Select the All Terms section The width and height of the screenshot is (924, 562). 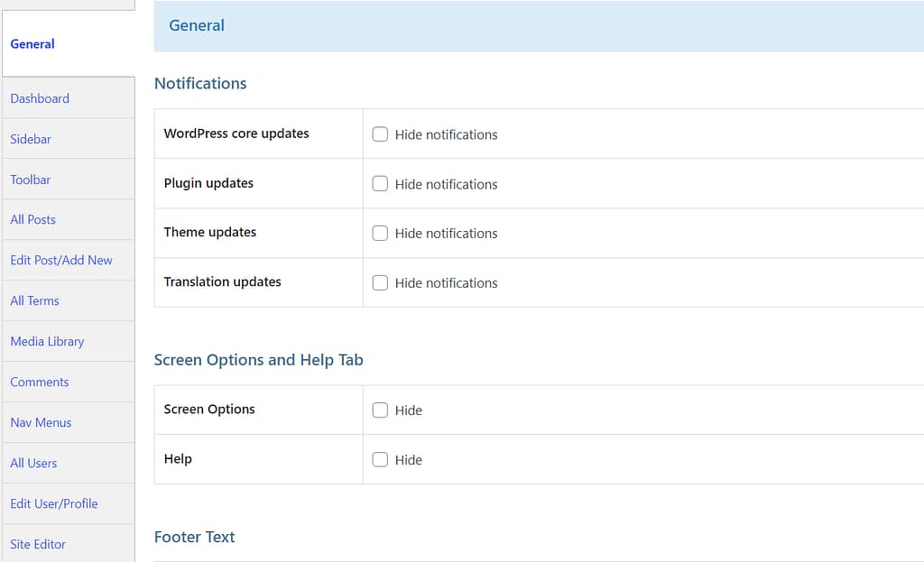[x=35, y=300]
